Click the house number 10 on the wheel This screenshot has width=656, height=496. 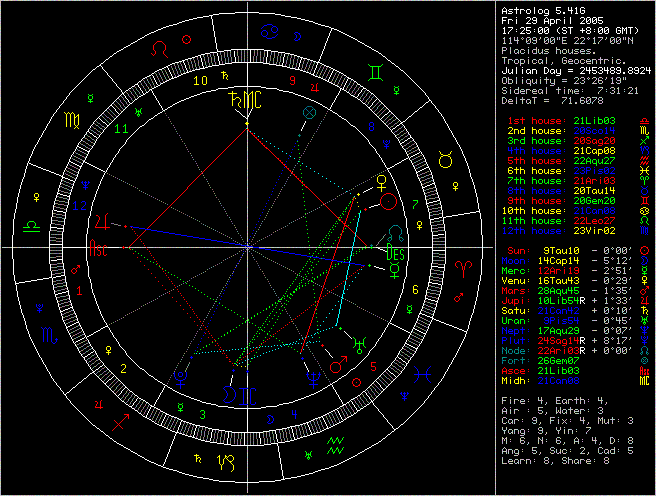coord(201,80)
